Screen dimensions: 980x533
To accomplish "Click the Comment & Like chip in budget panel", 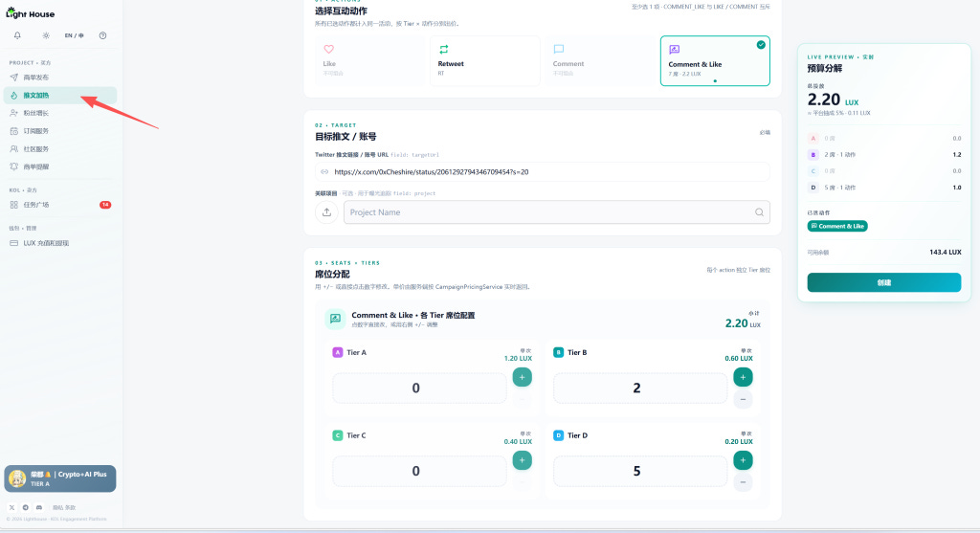I will click(x=837, y=226).
